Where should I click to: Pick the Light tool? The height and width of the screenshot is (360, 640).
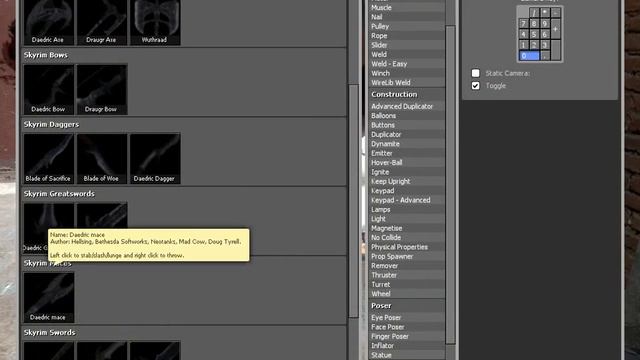coord(407,219)
